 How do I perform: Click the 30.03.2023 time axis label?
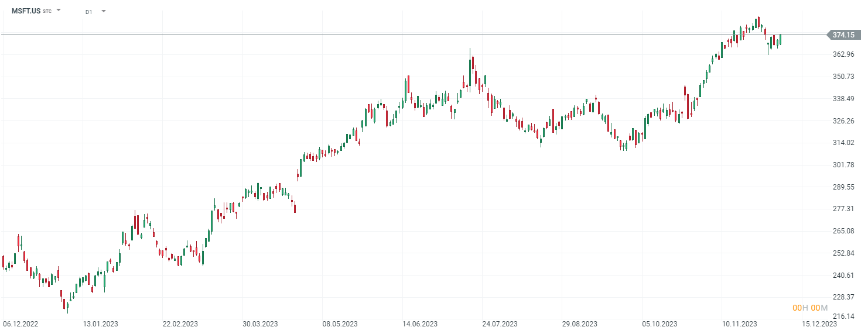point(261,323)
